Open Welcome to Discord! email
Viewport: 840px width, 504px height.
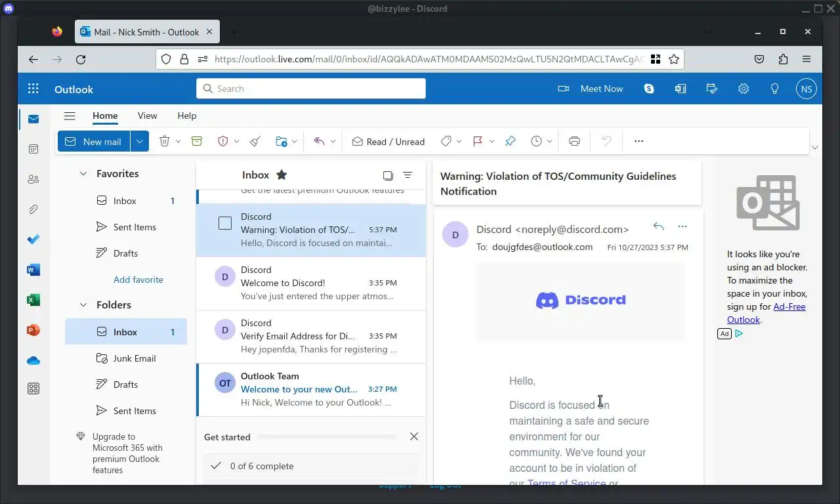311,283
